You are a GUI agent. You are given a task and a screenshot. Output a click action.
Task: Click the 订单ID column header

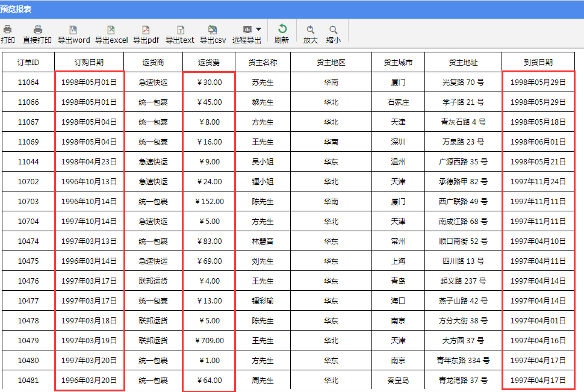click(x=28, y=63)
